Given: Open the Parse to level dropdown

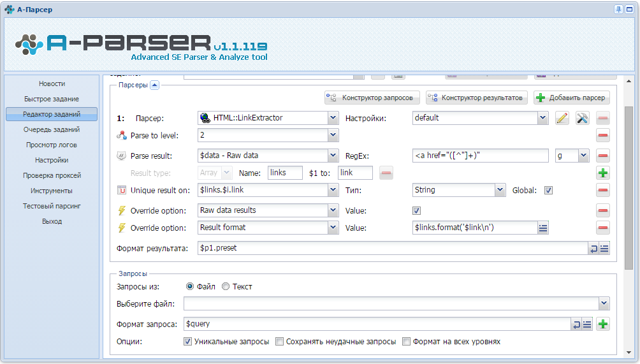Looking at the screenshot, I should click(333, 135).
